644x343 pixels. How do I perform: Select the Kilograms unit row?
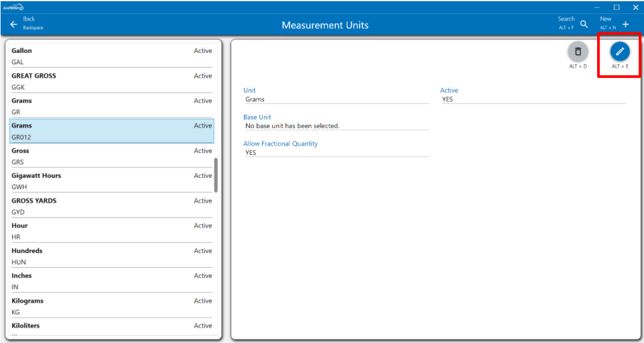point(111,306)
